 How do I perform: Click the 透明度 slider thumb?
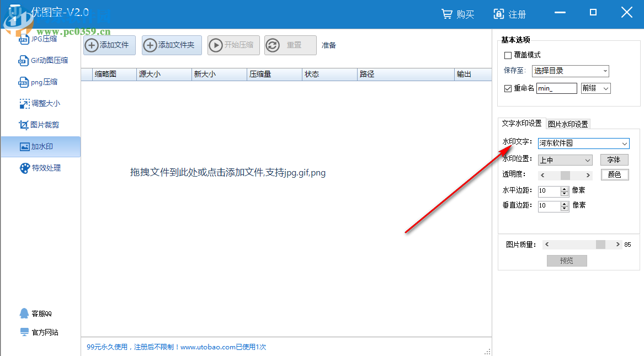tap(565, 176)
